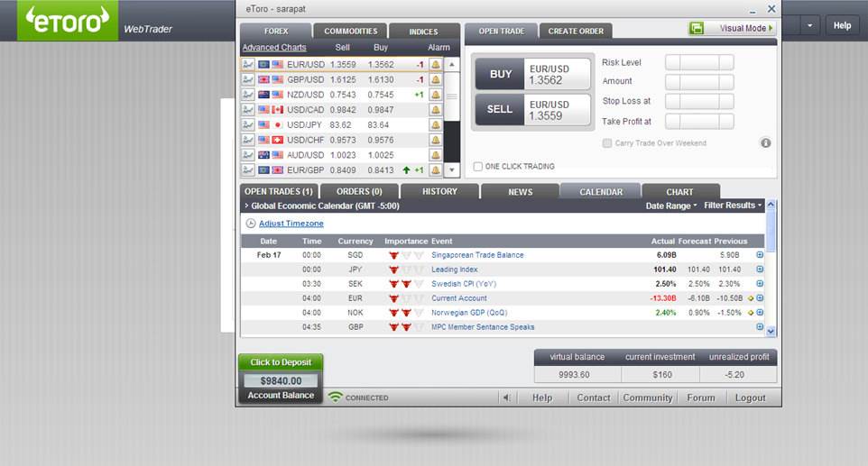This screenshot has width=868, height=466.
Task: Open the Create Order tab
Action: point(576,32)
